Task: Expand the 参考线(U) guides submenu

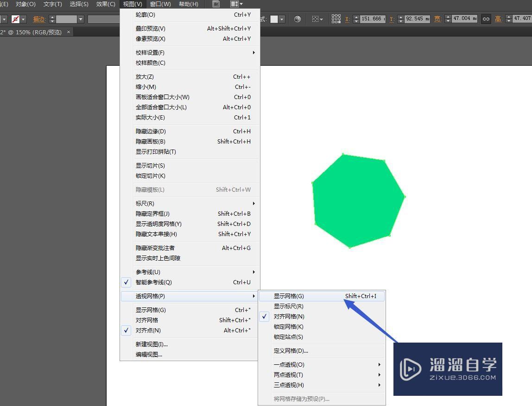Action: [190, 272]
